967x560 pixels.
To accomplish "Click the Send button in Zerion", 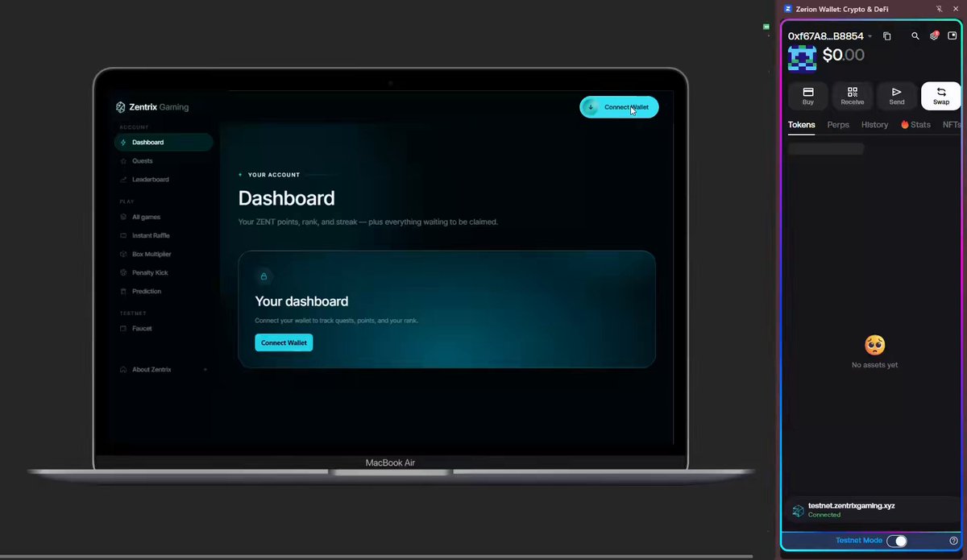I will coord(897,96).
